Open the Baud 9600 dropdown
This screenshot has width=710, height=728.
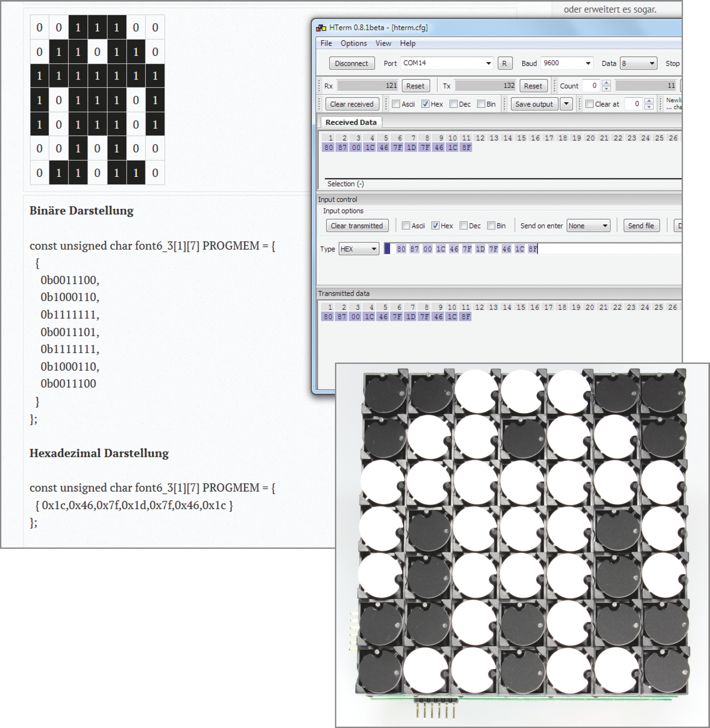point(588,64)
